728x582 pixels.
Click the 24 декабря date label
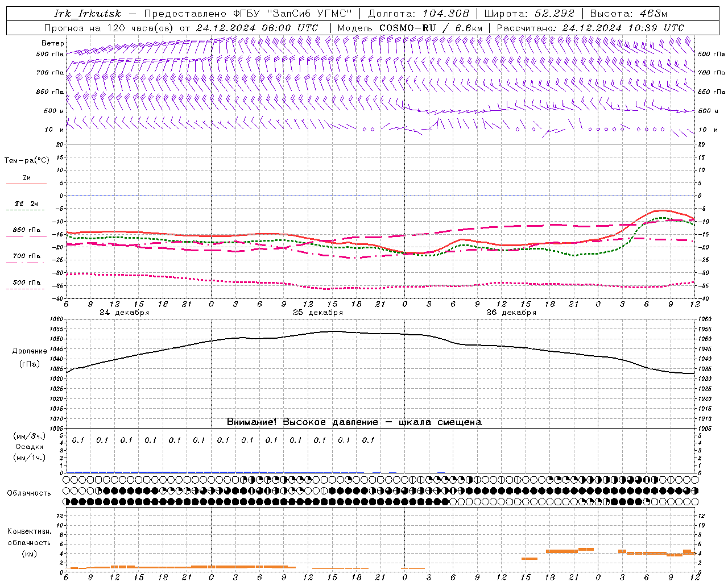click(x=125, y=313)
